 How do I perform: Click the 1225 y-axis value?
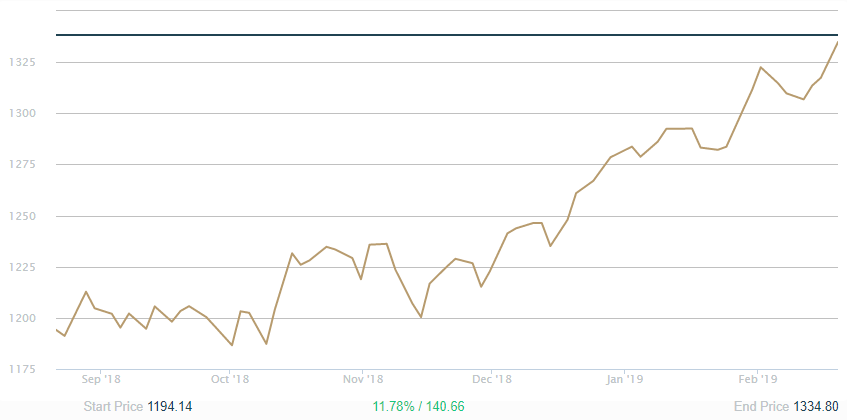tap(23, 267)
